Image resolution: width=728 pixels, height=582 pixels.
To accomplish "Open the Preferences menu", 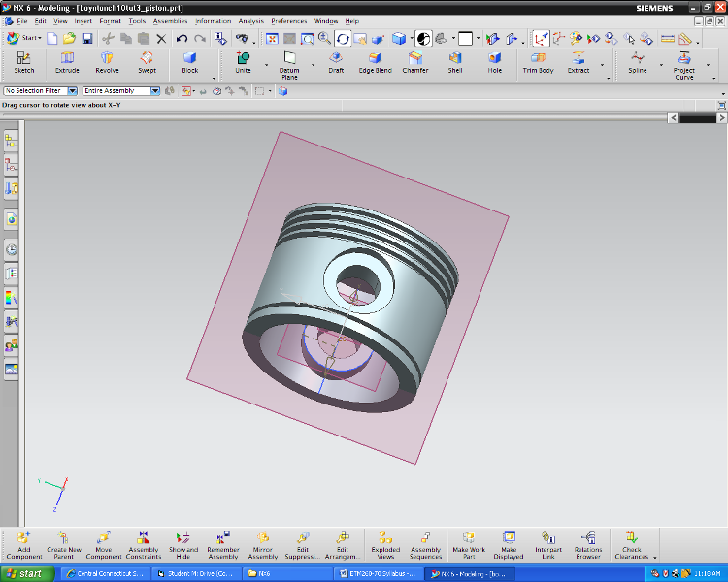I will pos(288,20).
